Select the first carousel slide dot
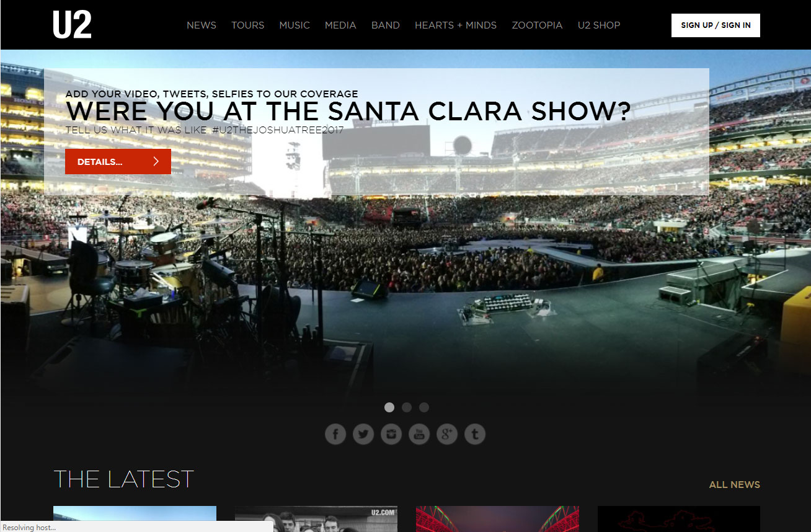The width and height of the screenshot is (811, 532). [x=389, y=407]
